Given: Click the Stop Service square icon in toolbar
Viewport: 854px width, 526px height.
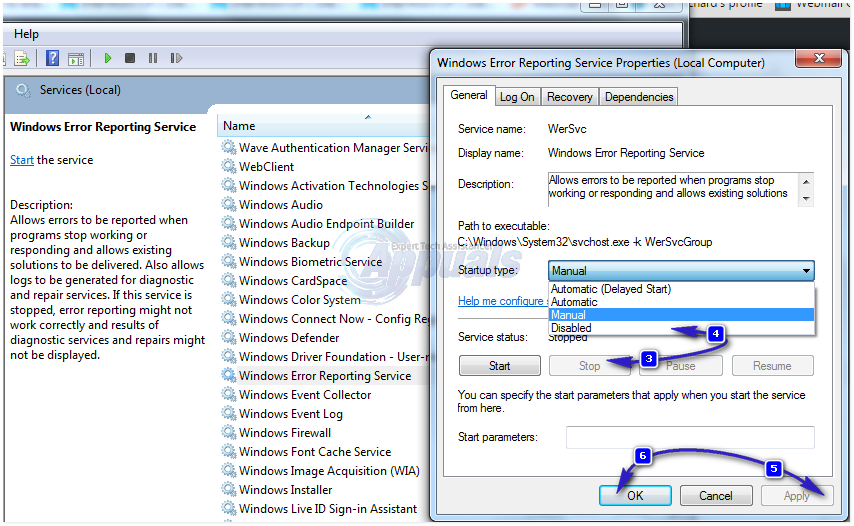Looking at the screenshot, I should point(130,58).
